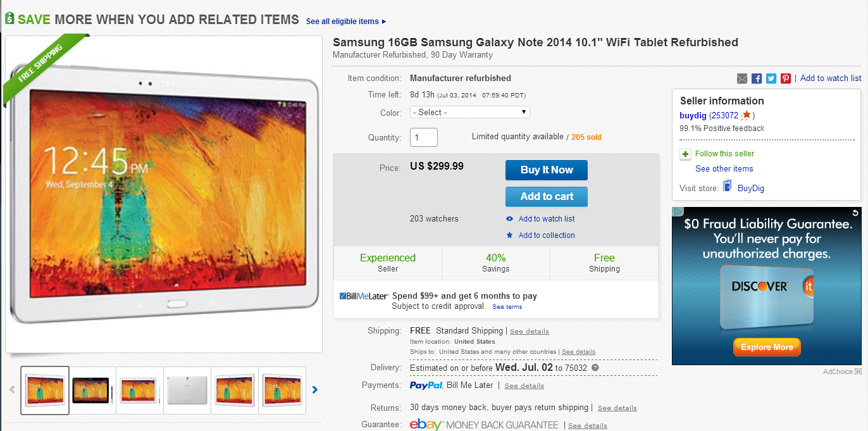The width and height of the screenshot is (868, 431).
Task: Expand See all eligible items arrow
Action: click(x=384, y=22)
